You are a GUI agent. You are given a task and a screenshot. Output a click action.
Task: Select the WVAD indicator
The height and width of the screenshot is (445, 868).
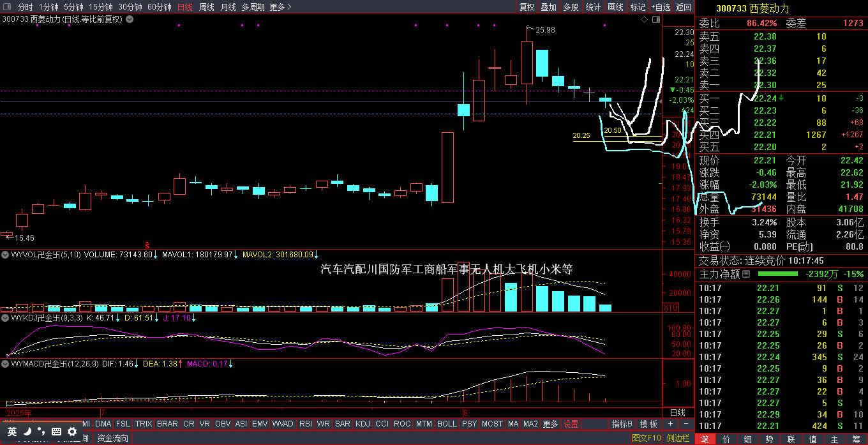(283, 423)
